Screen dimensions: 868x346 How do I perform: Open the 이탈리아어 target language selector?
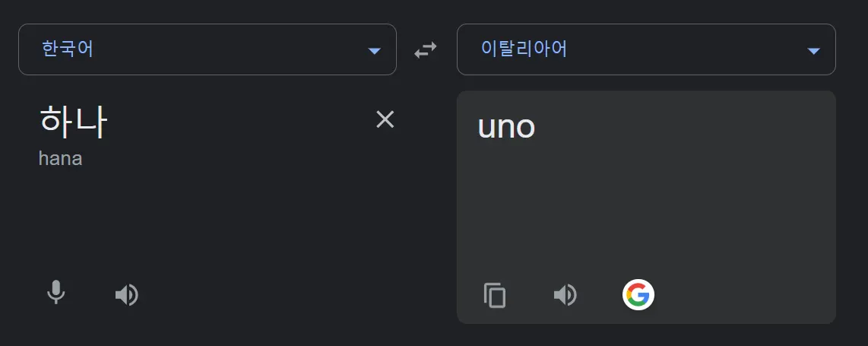point(646,49)
